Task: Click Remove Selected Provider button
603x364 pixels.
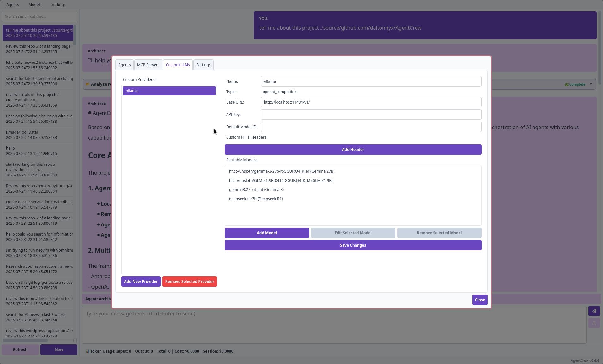Action: 190,282
